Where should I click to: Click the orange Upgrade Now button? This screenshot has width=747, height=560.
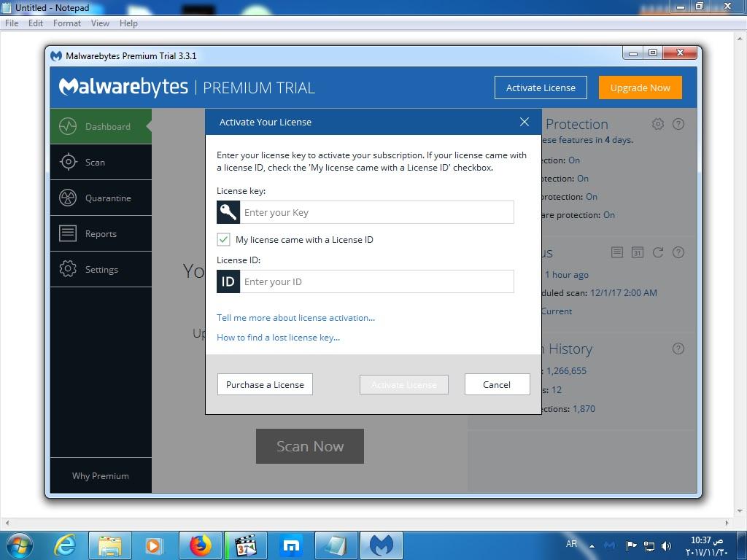click(640, 87)
